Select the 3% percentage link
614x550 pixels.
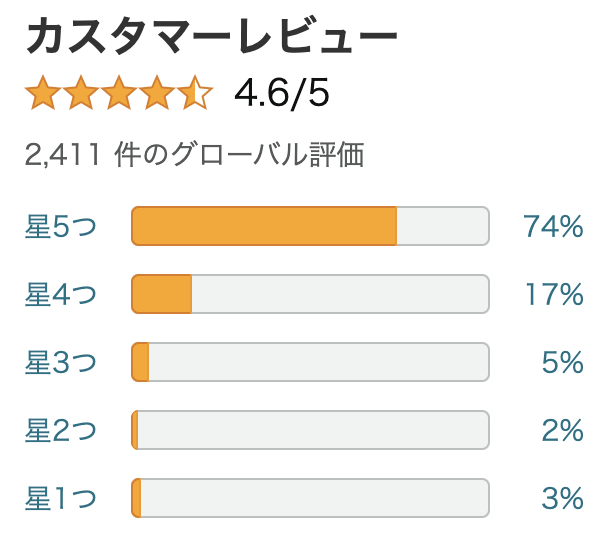click(x=563, y=498)
